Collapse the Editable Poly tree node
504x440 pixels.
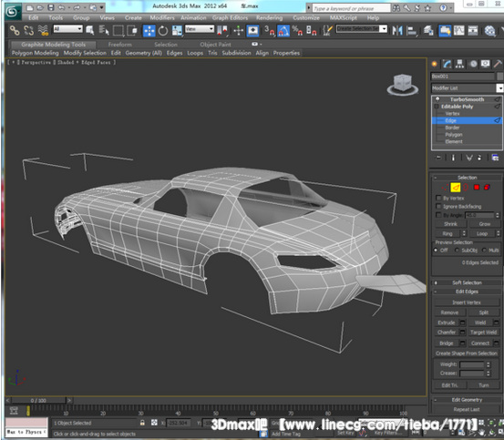437,107
